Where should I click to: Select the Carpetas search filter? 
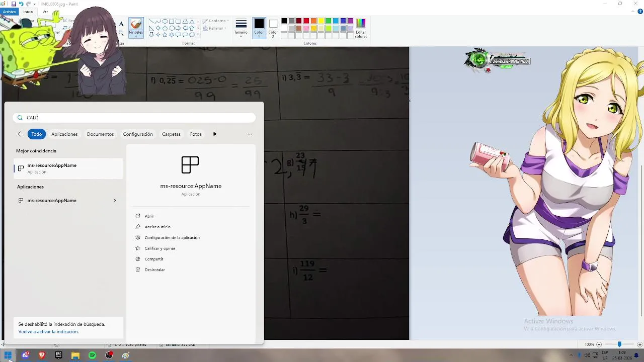[171, 134]
